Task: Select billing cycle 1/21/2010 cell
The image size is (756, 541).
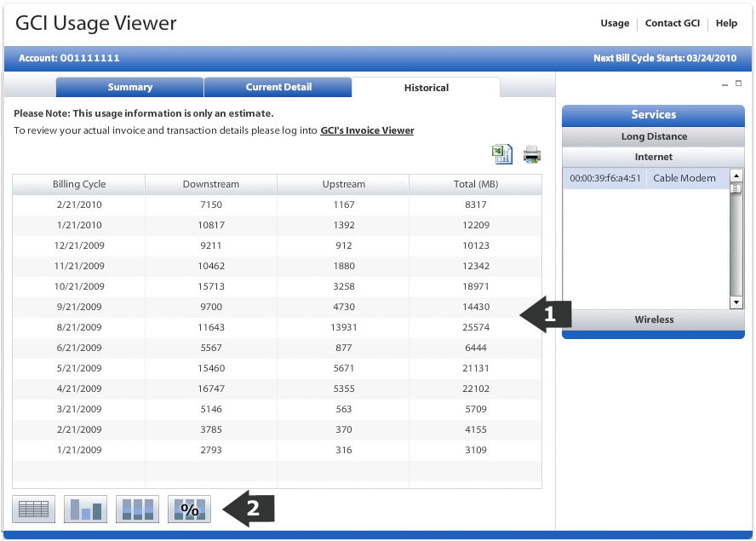Action: (x=78, y=225)
